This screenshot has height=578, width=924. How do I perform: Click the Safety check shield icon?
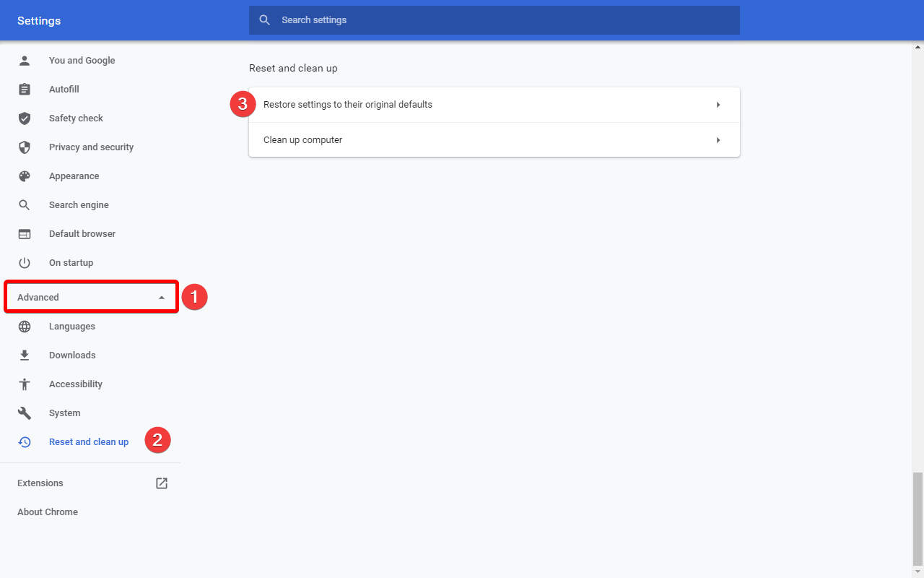[25, 118]
